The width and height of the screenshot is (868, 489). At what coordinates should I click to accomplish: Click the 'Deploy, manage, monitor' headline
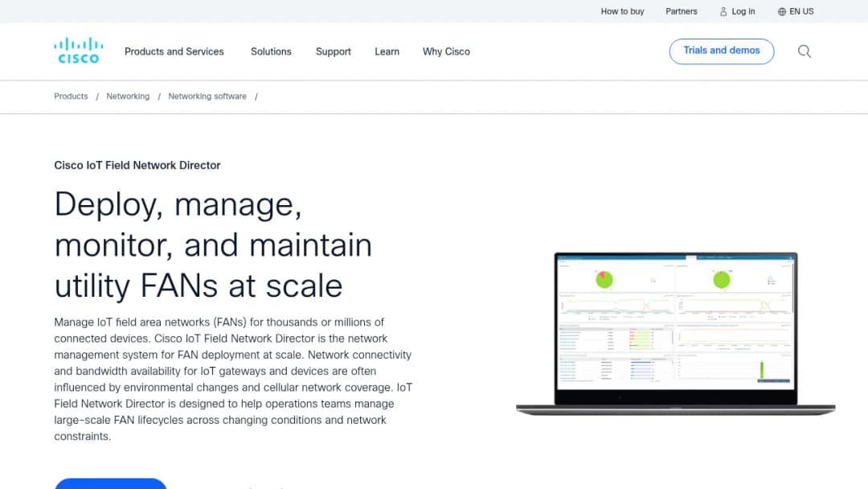point(213,244)
